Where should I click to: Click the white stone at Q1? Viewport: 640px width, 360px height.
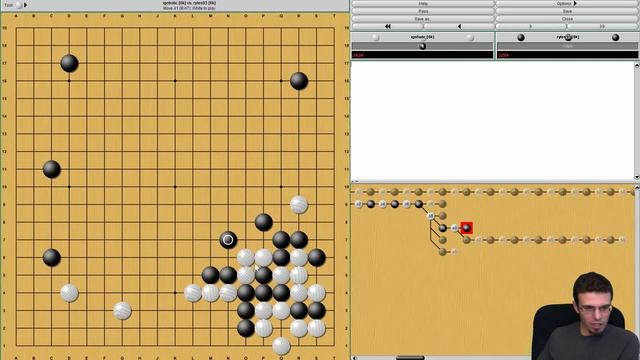(x=281, y=346)
